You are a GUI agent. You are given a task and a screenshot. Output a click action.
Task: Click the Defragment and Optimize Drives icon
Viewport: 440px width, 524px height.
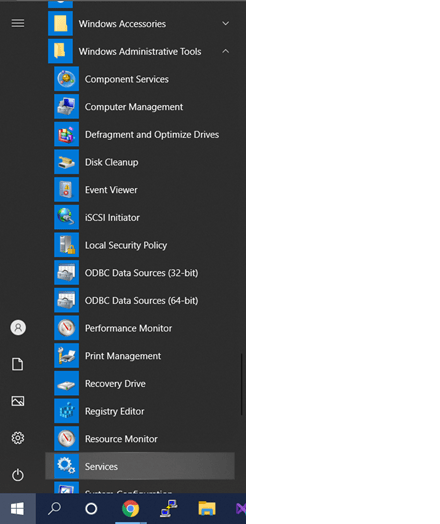tap(66, 134)
